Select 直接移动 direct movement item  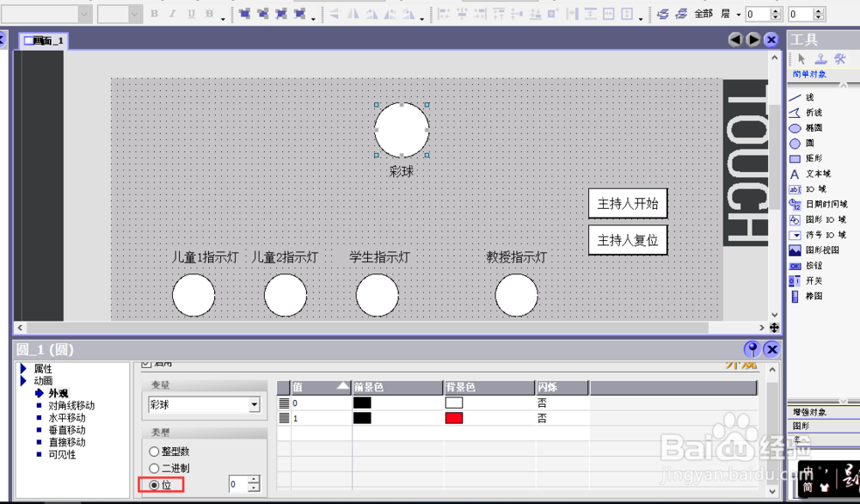tap(67, 442)
